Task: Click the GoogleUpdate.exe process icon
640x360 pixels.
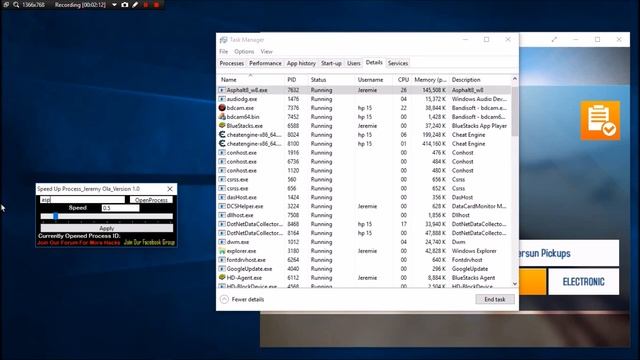Action: [222, 269]
